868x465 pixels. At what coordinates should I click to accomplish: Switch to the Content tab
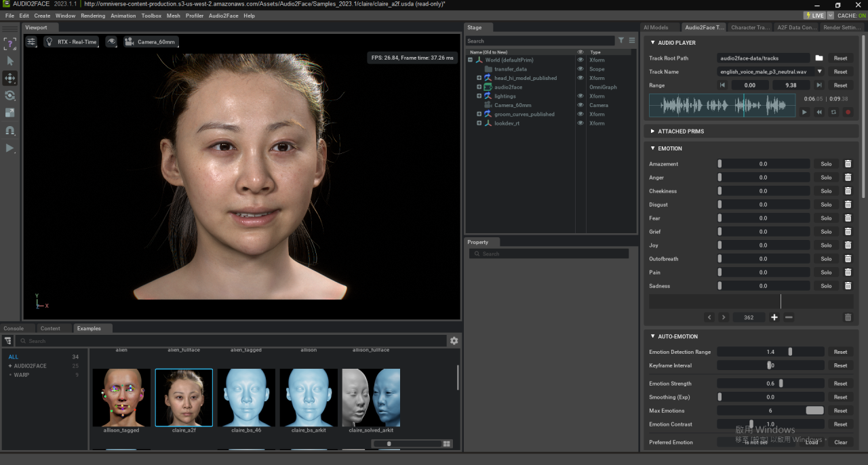click(50, 329)
